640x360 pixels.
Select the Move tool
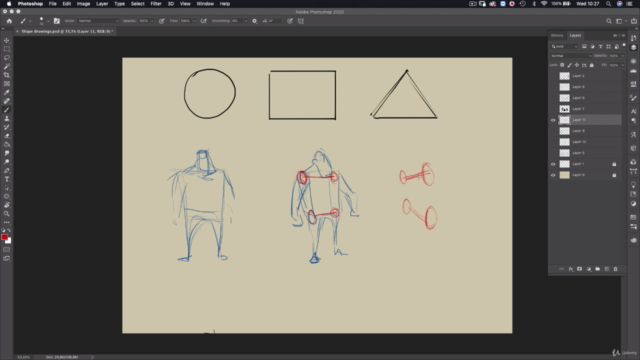coord(7,40)
